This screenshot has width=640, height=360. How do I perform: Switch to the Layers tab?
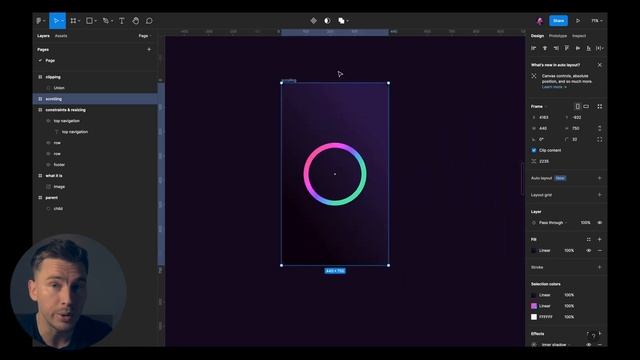pos(43,36)
